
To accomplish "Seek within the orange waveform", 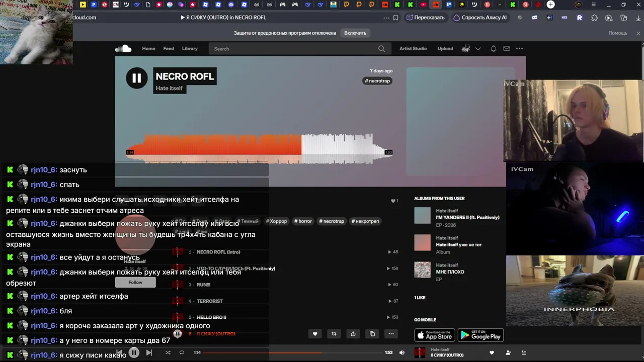I will pyautogui.click(x=259, y=148).
